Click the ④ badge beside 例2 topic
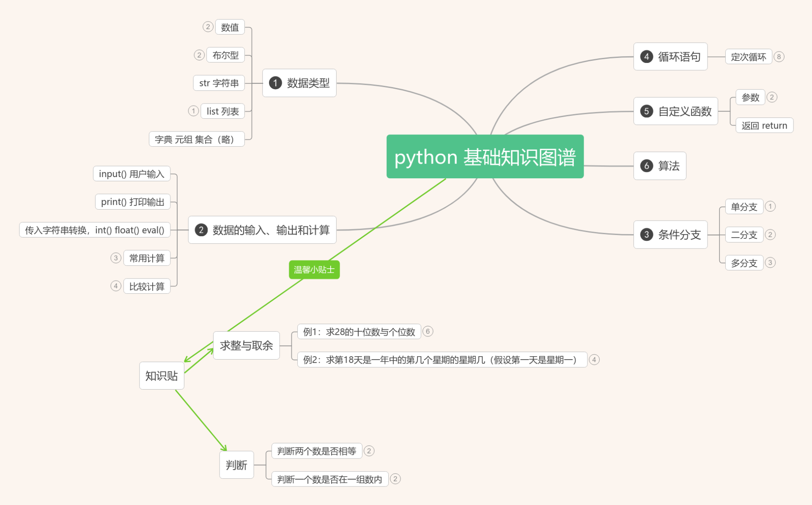Image resolution: width=812 pixels, height=505 pixels. (595, 360)
